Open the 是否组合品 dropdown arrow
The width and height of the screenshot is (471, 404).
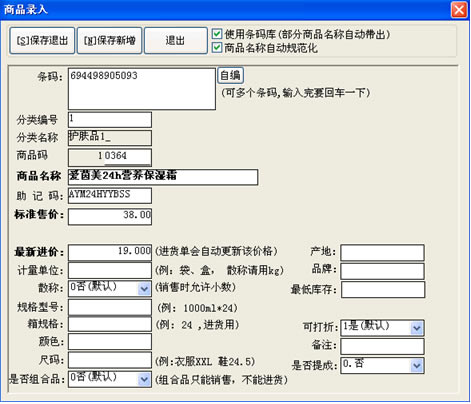tap(144, 380)
